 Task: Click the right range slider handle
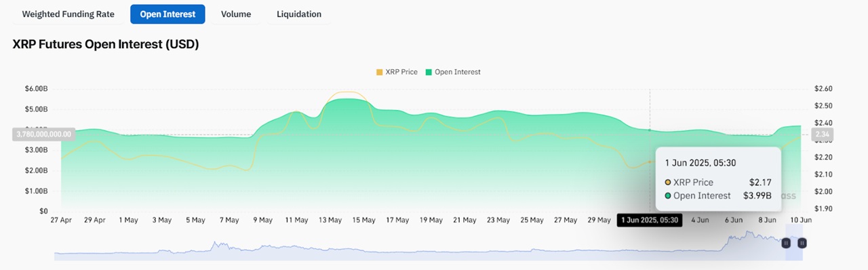click(802, 242)
